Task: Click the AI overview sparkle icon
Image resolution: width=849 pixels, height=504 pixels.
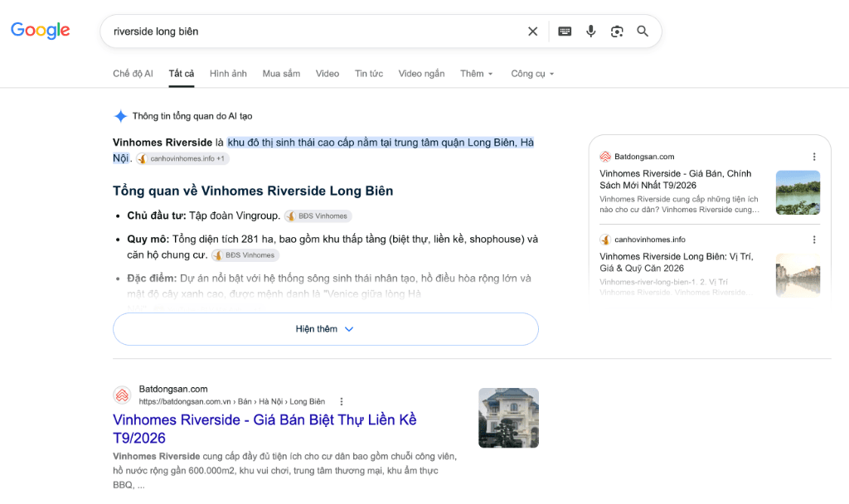Action: pos(120,116)
